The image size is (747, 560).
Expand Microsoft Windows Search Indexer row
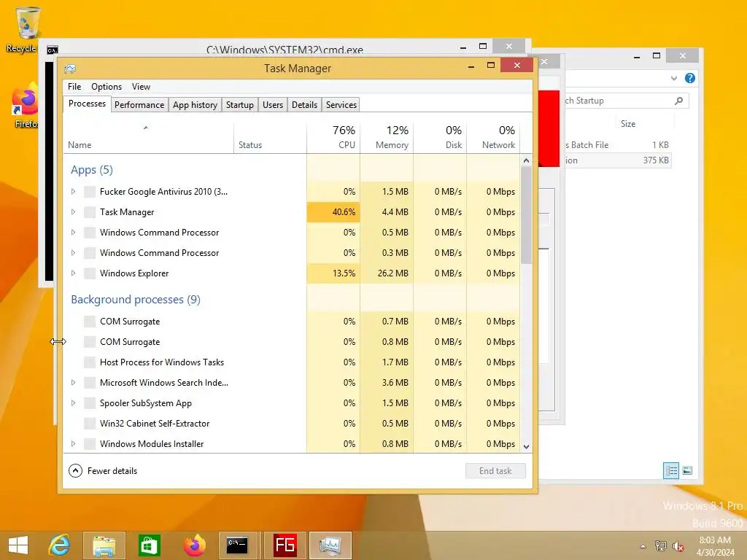point(73,382)
